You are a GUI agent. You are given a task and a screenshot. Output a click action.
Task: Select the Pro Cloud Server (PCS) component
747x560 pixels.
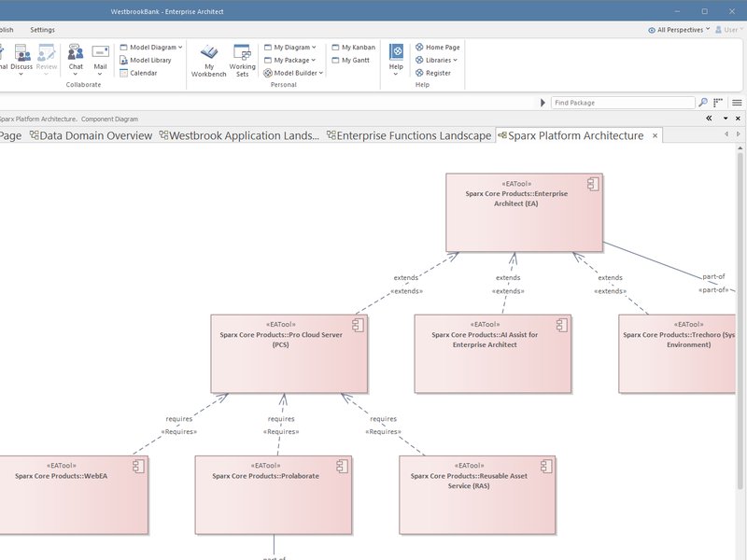289,354
